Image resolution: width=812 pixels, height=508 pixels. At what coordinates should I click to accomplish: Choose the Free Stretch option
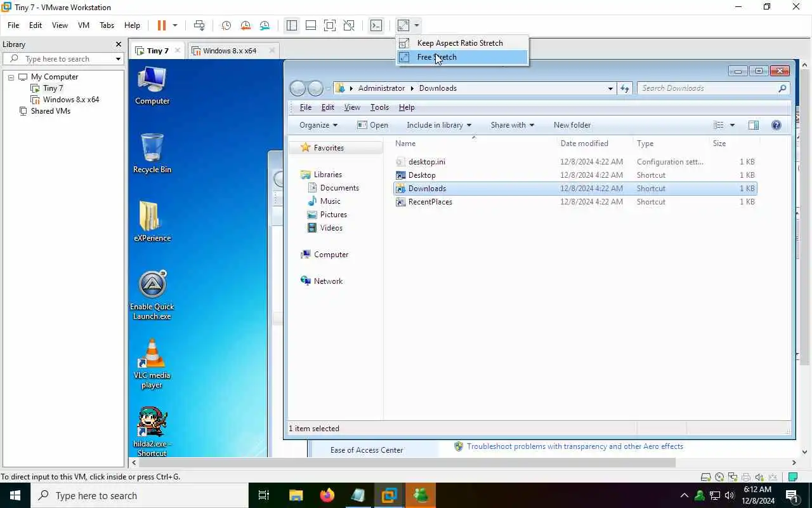tap(462, 57)
